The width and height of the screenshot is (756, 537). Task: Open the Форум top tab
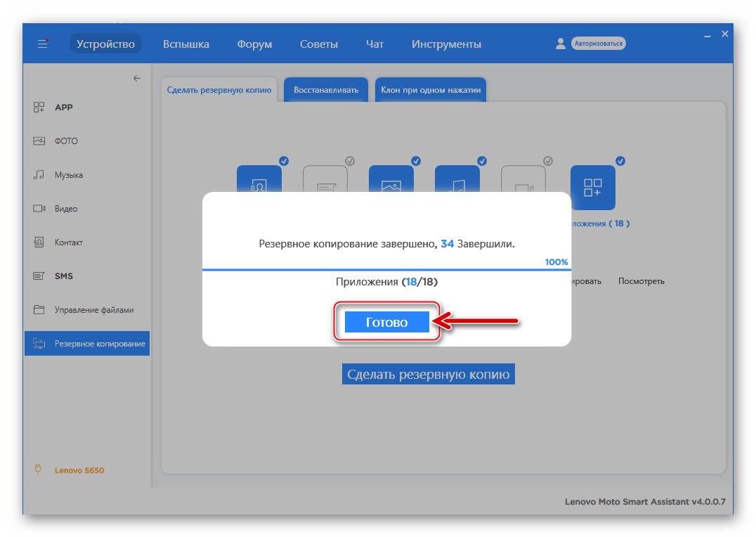point(254,44)
